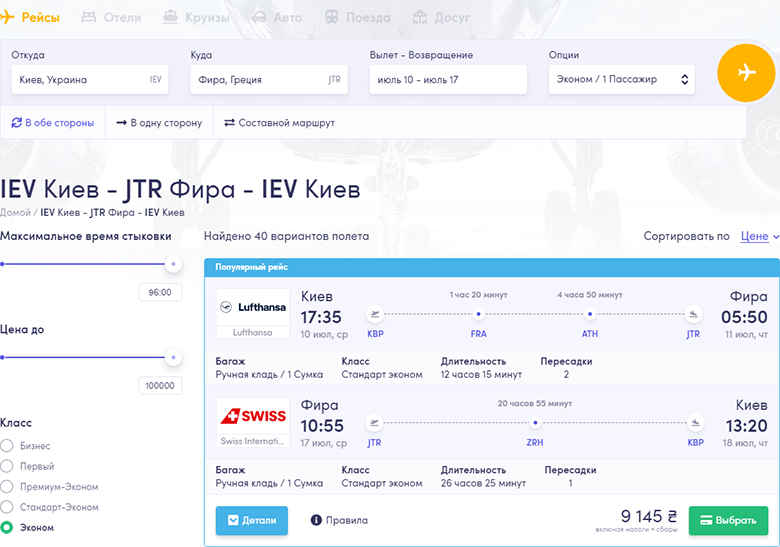780x547 pixels.
Task: Click the yellow airplane search button
Action: tap(746, 73)
